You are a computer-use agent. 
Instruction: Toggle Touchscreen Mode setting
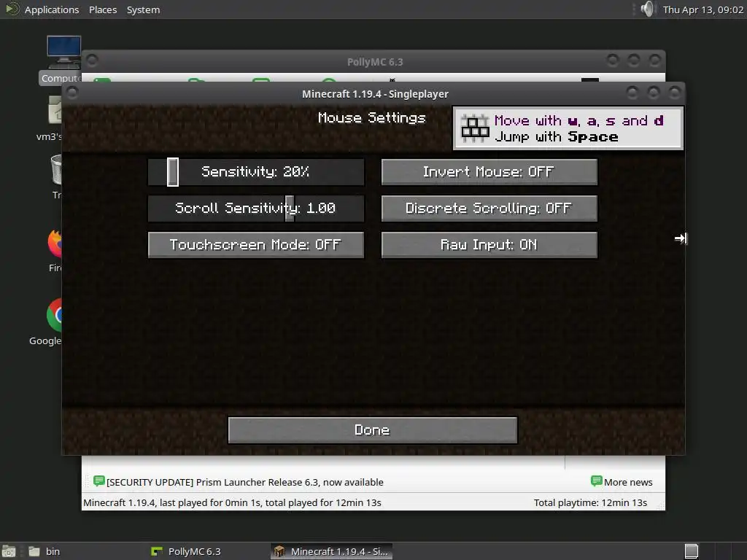click(256, 245)
